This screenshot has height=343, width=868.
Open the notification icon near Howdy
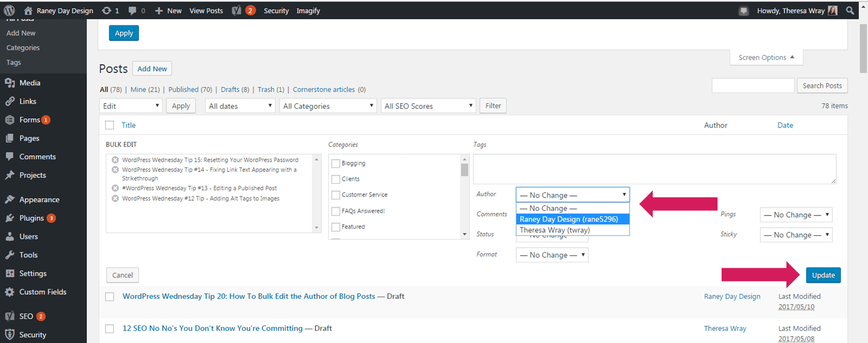[744, 10]
